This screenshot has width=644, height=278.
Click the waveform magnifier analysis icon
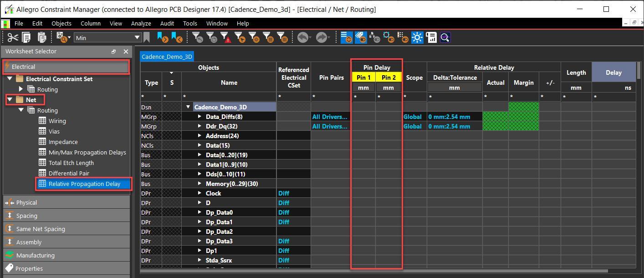[x=445, y=37]
